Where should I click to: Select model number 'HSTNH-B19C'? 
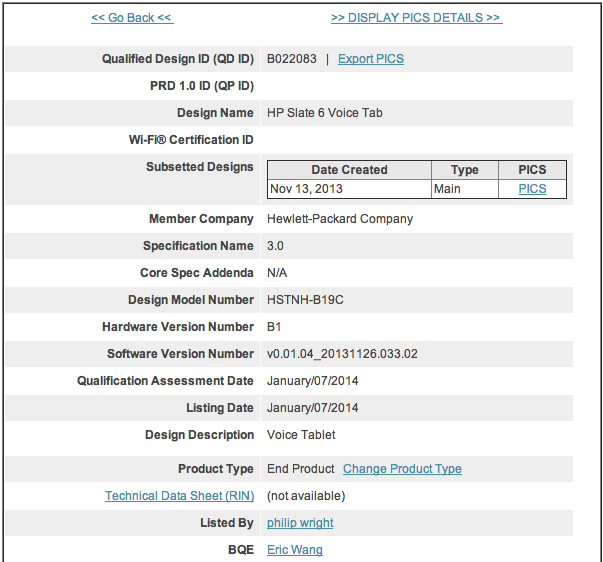pyautogui.click(x=305, y=300)
